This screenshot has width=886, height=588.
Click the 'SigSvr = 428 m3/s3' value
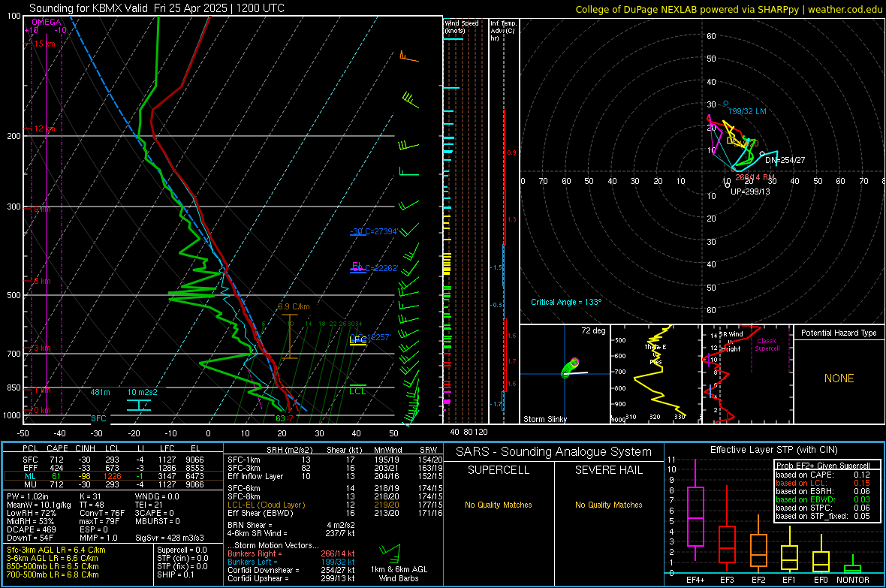170,538
